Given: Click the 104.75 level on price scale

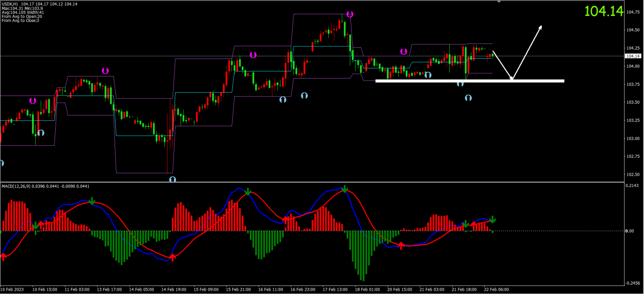Looking at the screenshot, I should (633, 12).
